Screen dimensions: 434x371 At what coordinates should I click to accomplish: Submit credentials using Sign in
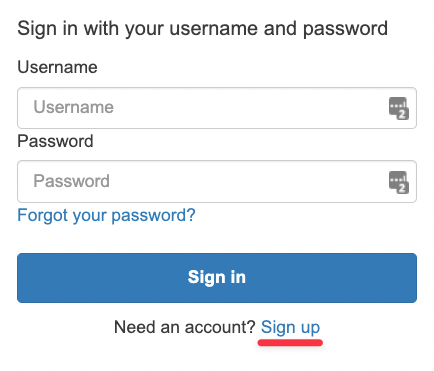(217, 278)
